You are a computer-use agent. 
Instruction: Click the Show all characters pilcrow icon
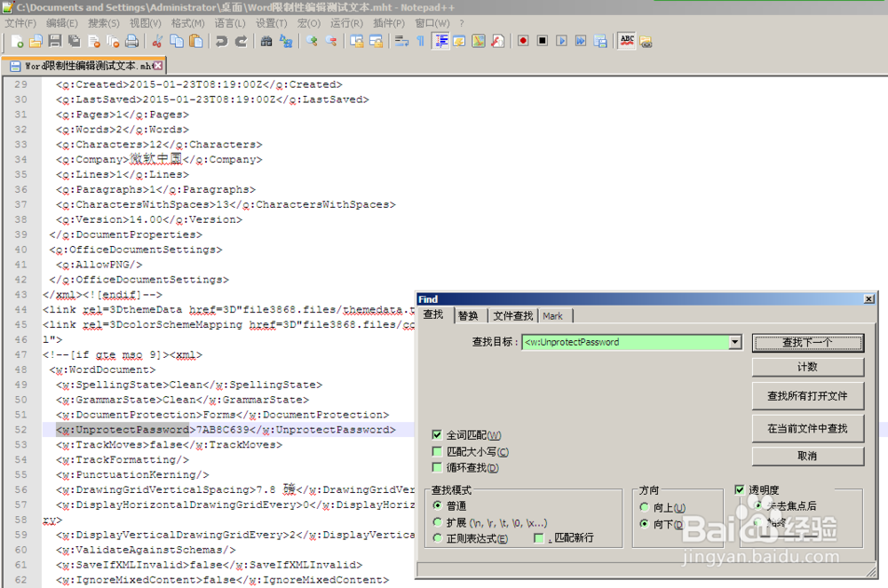click(421, 42)
